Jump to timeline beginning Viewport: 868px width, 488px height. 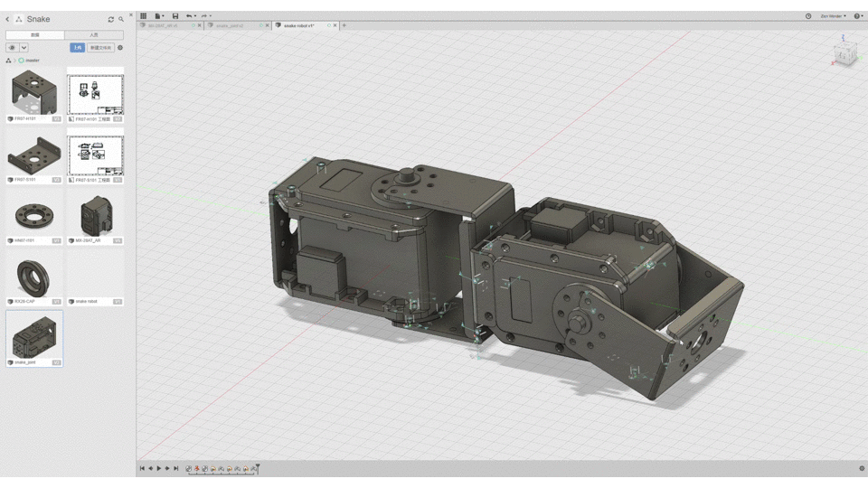click(142, 469)
